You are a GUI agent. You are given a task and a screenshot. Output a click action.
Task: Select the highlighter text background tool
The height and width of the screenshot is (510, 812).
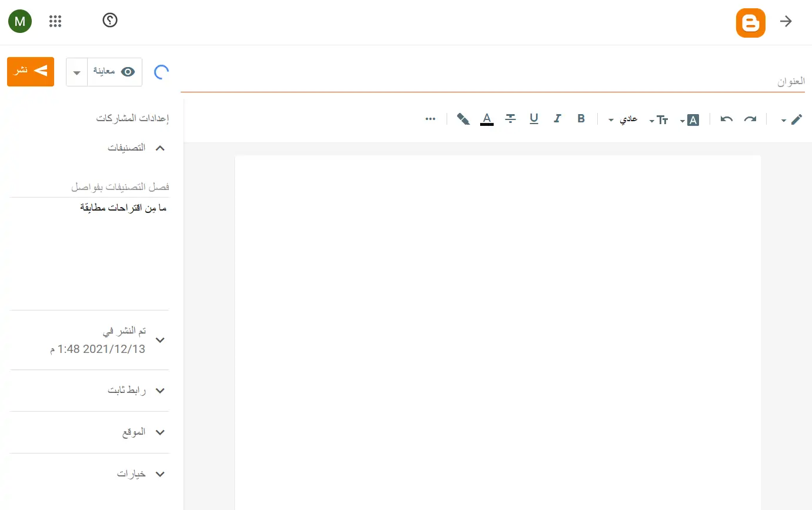463,119
